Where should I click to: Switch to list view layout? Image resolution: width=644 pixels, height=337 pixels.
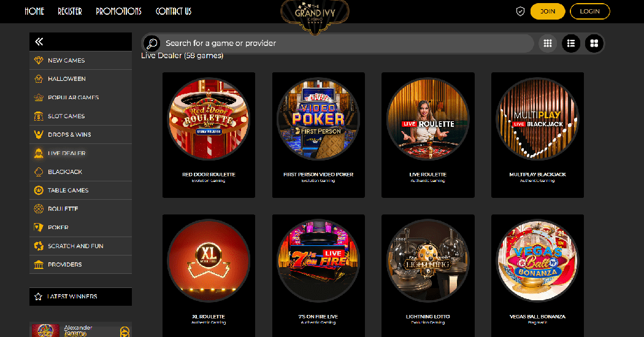pos(571,43)
